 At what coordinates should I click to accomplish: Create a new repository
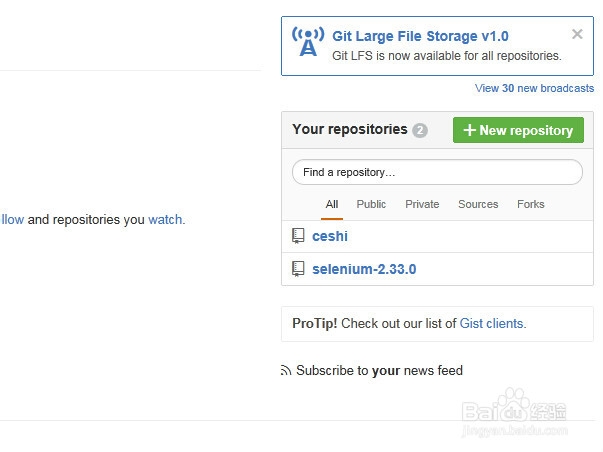click(518, 130)
